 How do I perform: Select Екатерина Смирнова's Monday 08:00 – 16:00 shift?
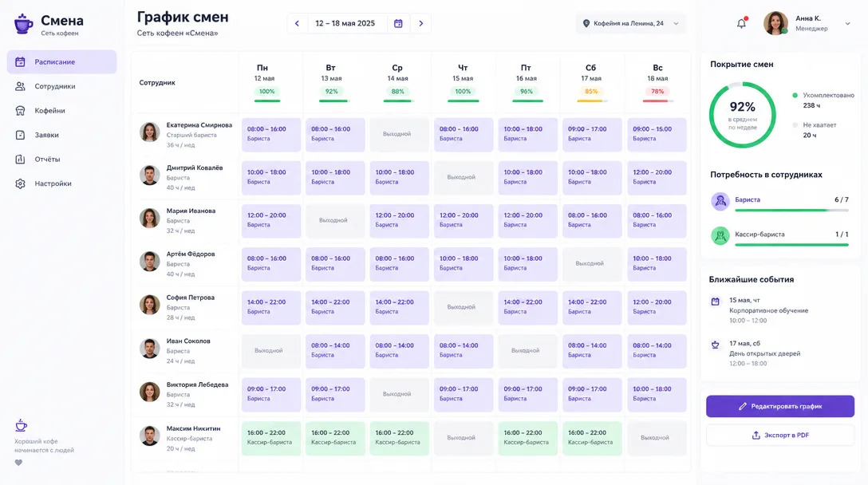[x=271, y=135]
